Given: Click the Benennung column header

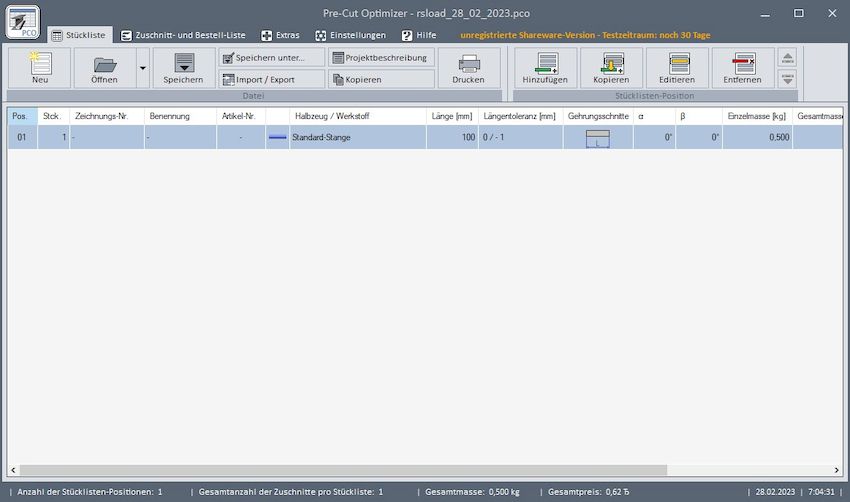Looking at the screenshot, I should 181,116.
